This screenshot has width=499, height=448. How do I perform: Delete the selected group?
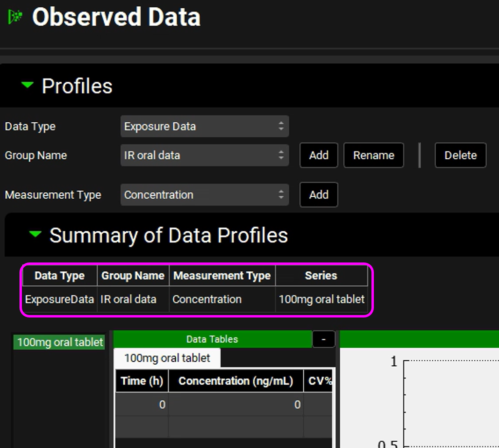coord(460,155)
